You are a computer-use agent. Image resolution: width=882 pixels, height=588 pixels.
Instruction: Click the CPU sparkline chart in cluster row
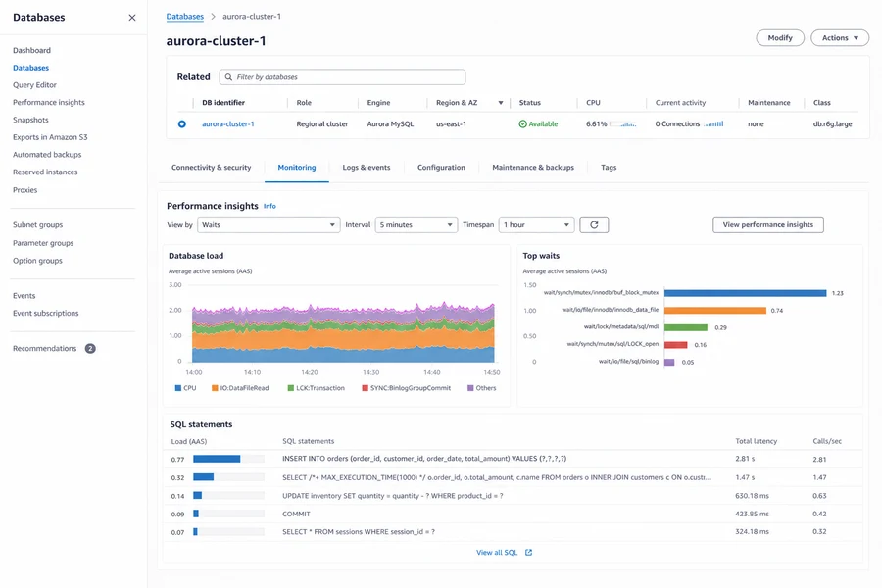click(x=623, y=123)
